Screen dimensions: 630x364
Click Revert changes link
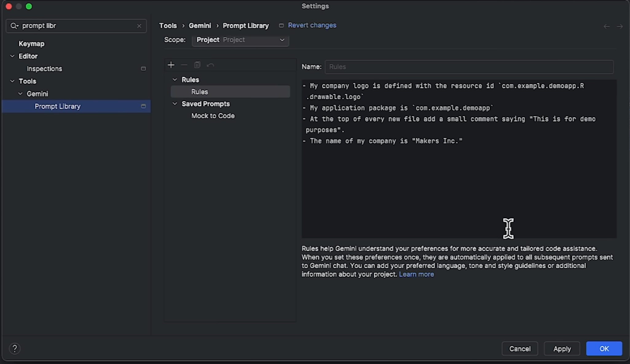coord(312,25)
